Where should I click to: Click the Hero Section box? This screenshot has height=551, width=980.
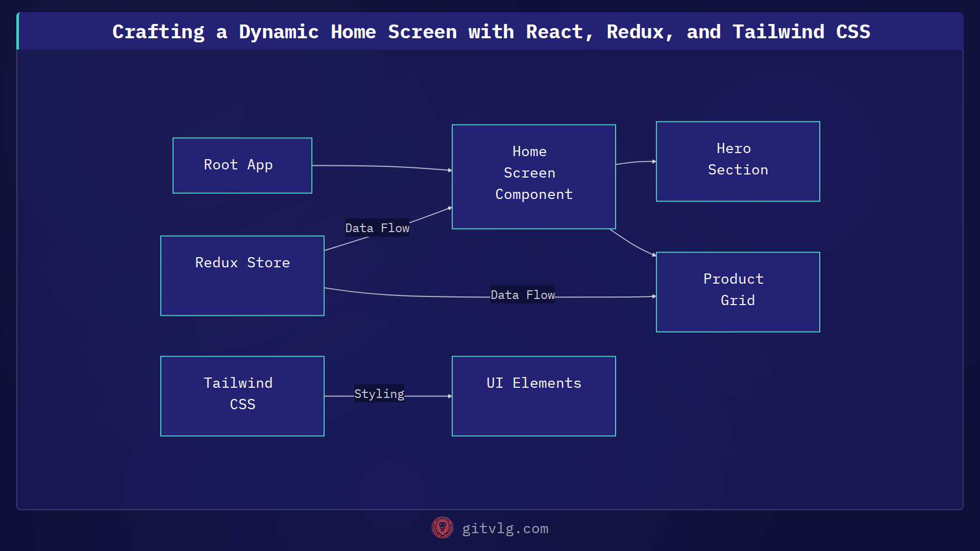738,161
